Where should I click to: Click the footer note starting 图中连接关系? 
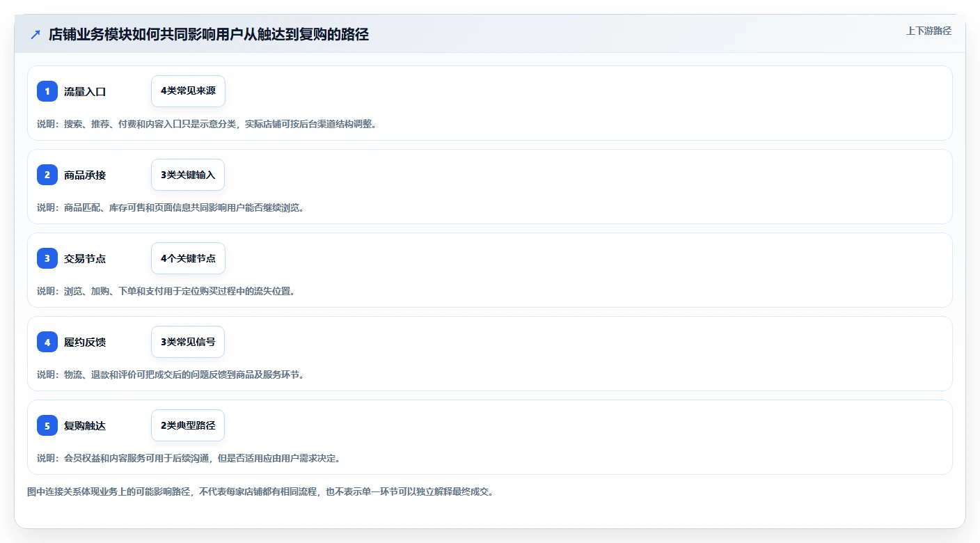tap(260, 491)
